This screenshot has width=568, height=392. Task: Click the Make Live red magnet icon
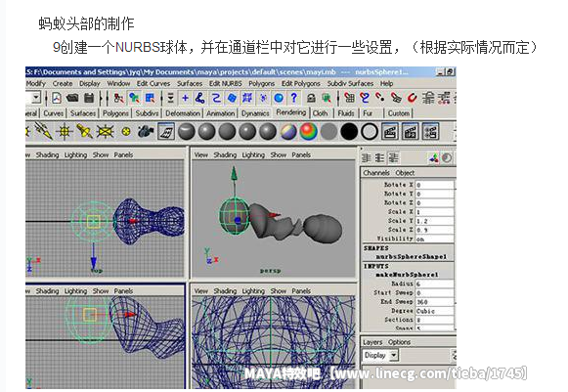(413, 98)
